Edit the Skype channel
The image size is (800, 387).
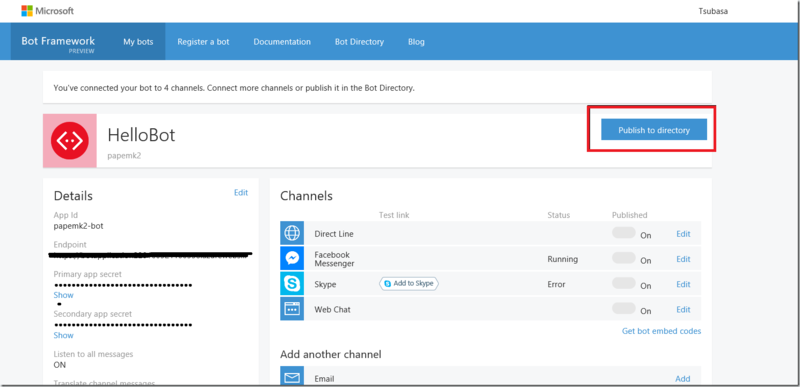point(683,285)
